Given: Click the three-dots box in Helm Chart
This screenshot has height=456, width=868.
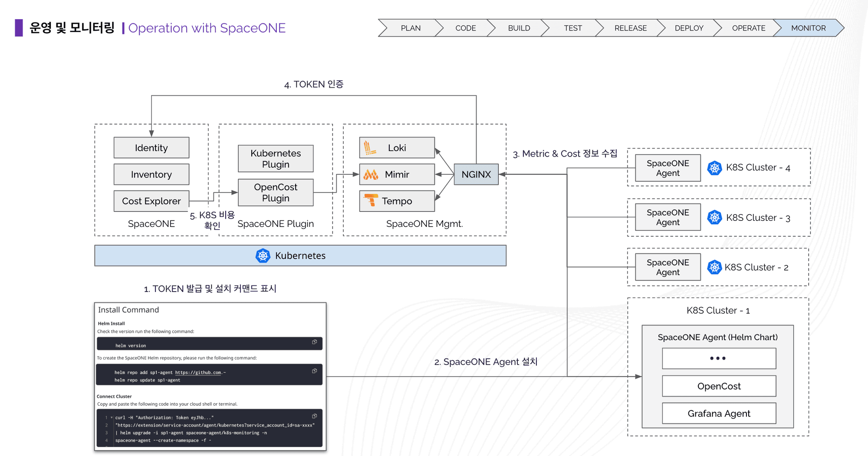Looking at the screenshot, I should click(x=719, y=358).
